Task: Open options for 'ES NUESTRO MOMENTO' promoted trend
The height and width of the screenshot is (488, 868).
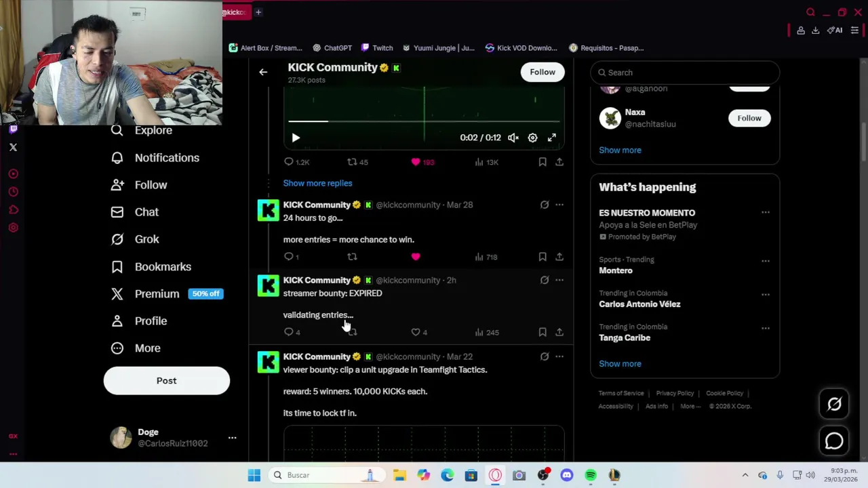Action: [766, 213]
